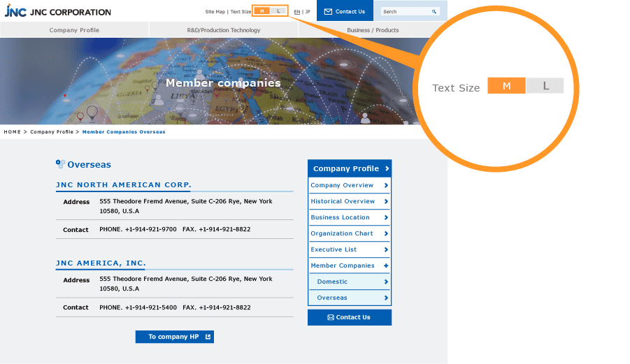This screenshot has height=364, width=630.
Task: Open Business Location in sidebar
Action: (x=350, y=217)
